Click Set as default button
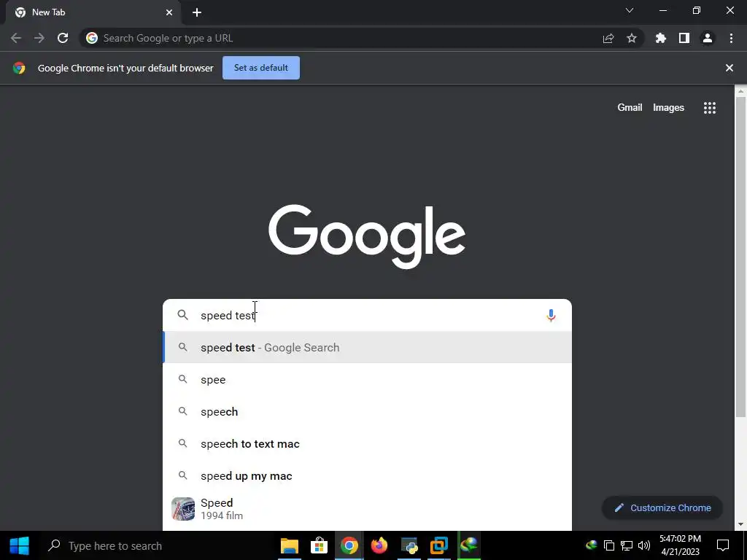Image resolution: width=747 pixels, height=560 pixels. click(x=261, y=68)
